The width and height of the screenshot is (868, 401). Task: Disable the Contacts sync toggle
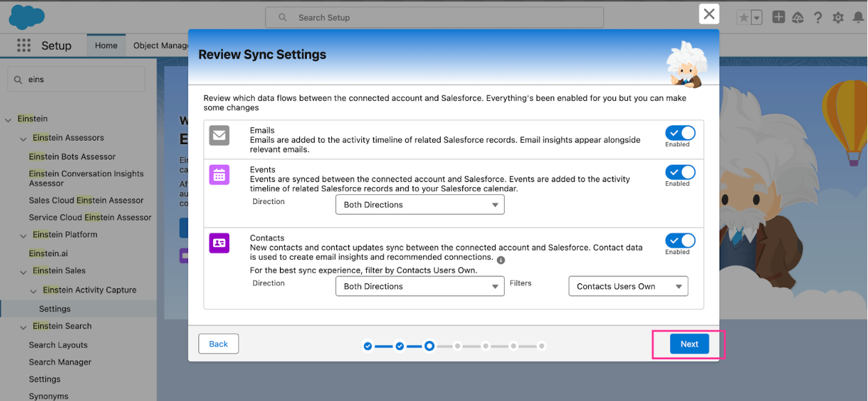680,240
